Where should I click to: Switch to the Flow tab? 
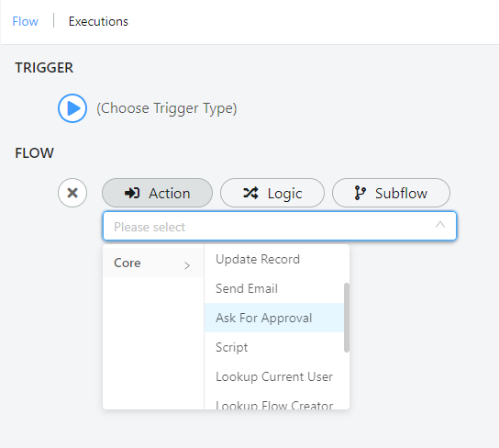(25, 21)
